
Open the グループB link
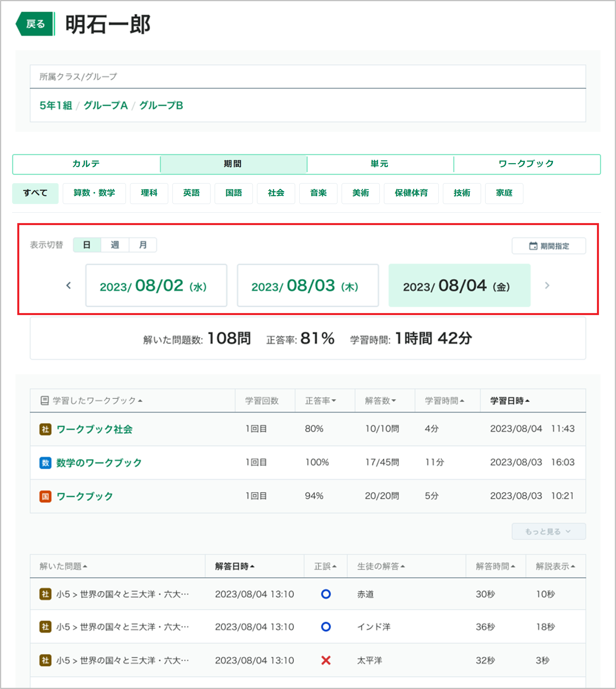[x=161, y=105]
